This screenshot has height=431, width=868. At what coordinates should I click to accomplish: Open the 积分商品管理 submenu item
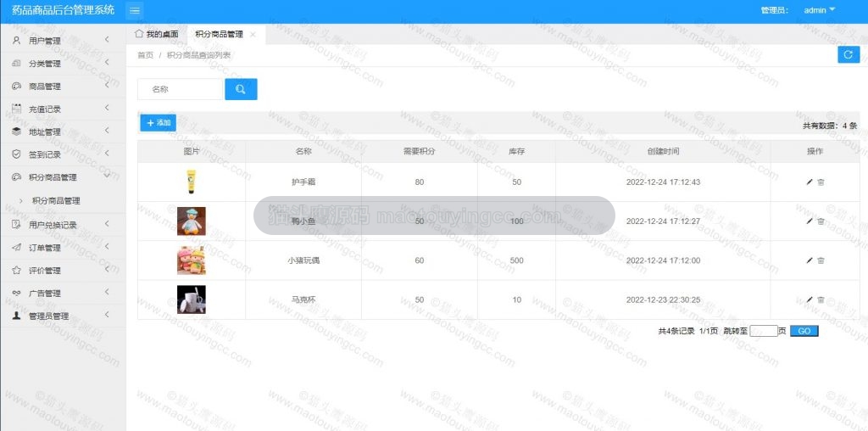click(57, 200)
